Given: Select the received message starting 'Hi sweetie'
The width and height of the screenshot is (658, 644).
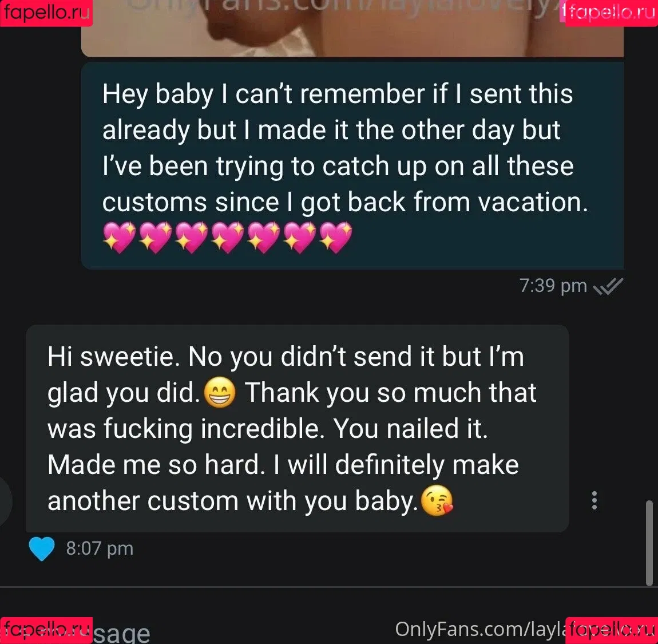Looking at the screenshot, I should [x=298, y=428].
